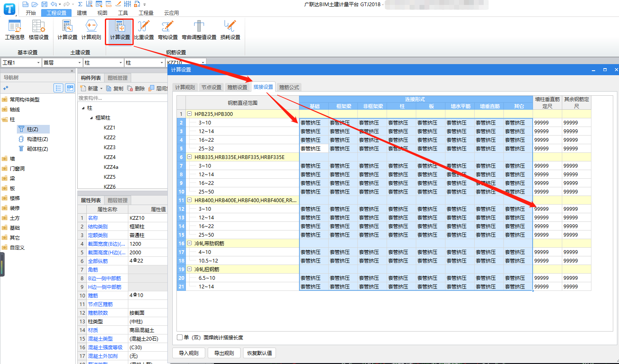Click the New file icon in quick access bar
The image size is (619, 364).
pyautogui.click(x=26, y=4)
